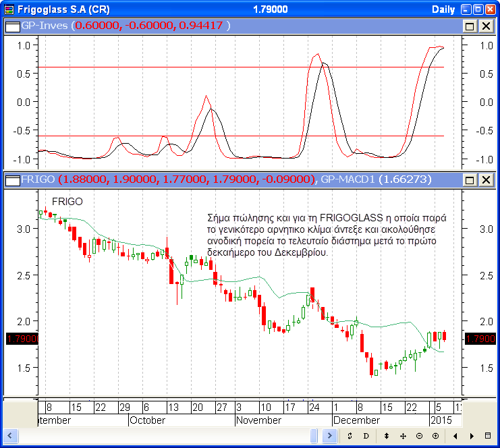Click the FRIGO pane icon at left
This screenshot has height=448, width=500.
pos(13,180)
